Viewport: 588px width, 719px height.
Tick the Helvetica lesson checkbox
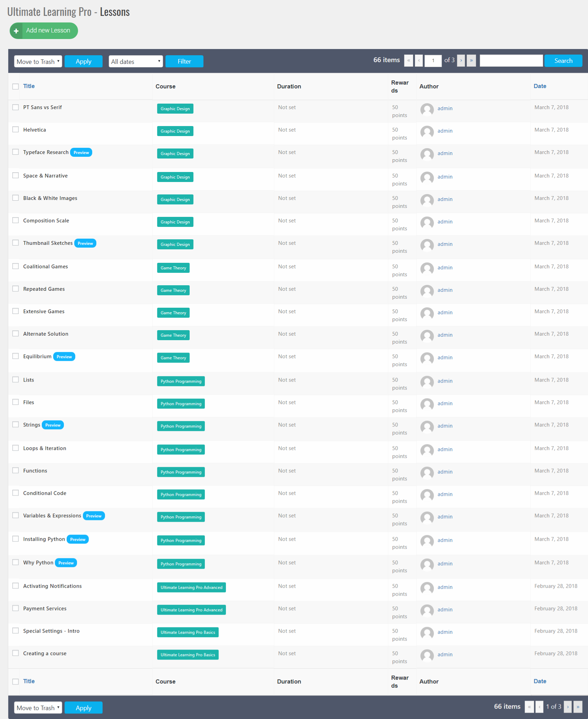point(16,130)
